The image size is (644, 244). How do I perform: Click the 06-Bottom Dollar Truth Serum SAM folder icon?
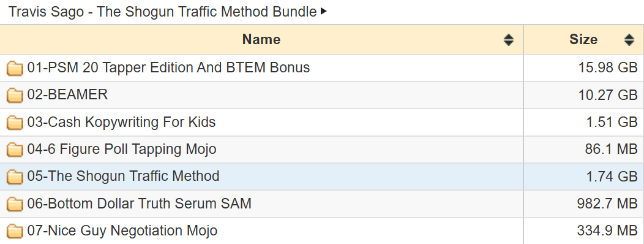(x=15, y=204)
